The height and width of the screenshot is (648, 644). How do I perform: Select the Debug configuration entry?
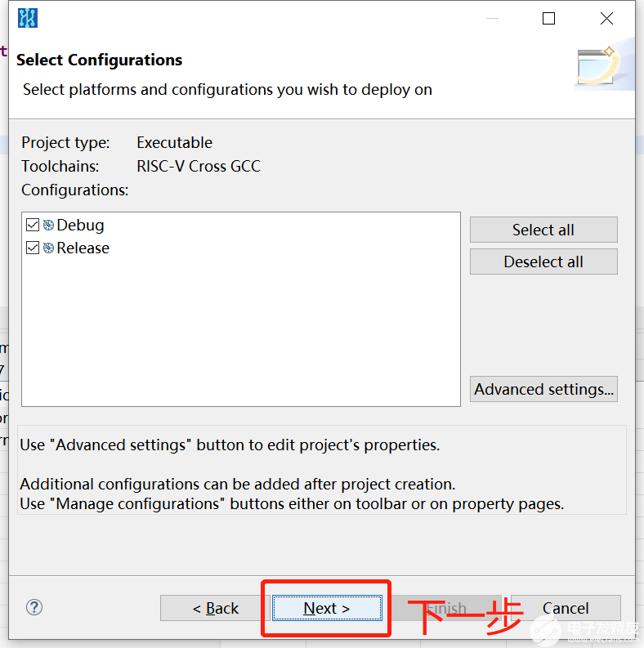(80, 226)
